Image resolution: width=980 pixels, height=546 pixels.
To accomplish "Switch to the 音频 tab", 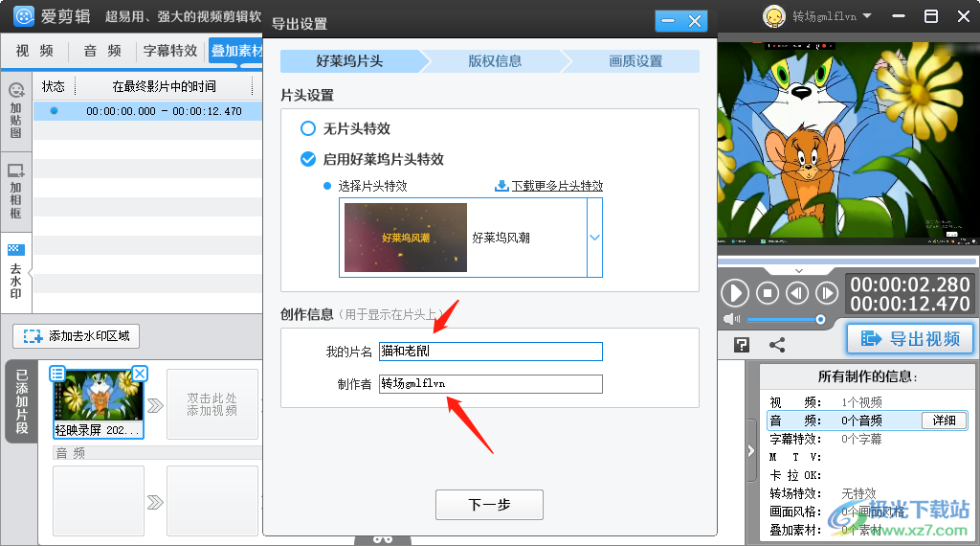I will click(x=102, y=51).
